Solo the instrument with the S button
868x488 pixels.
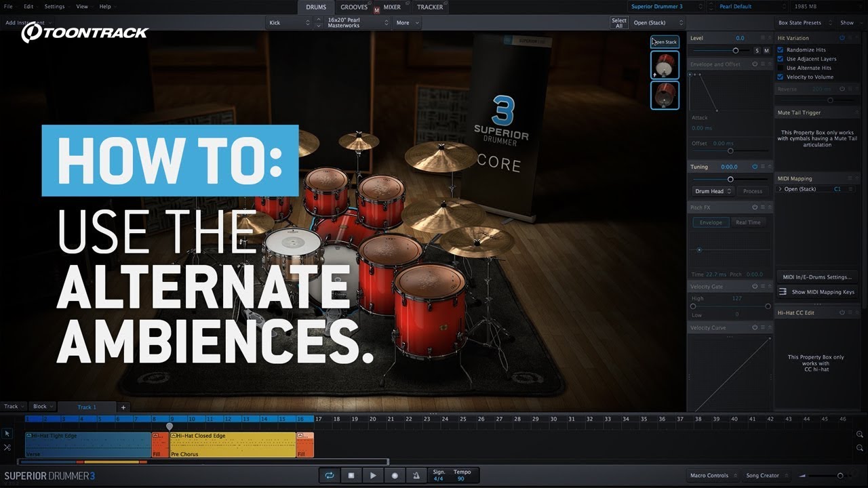pyautogui.click(x=757, y=51)
